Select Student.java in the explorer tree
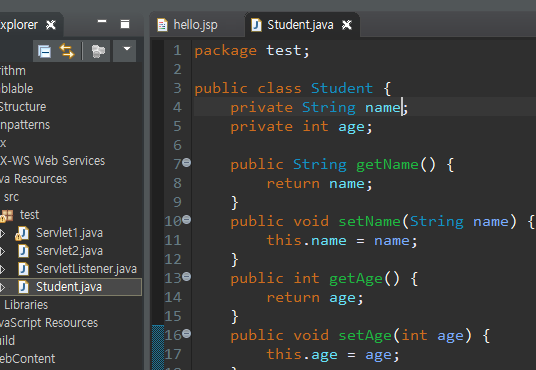The image size is (536, 370). coord(69,287)
